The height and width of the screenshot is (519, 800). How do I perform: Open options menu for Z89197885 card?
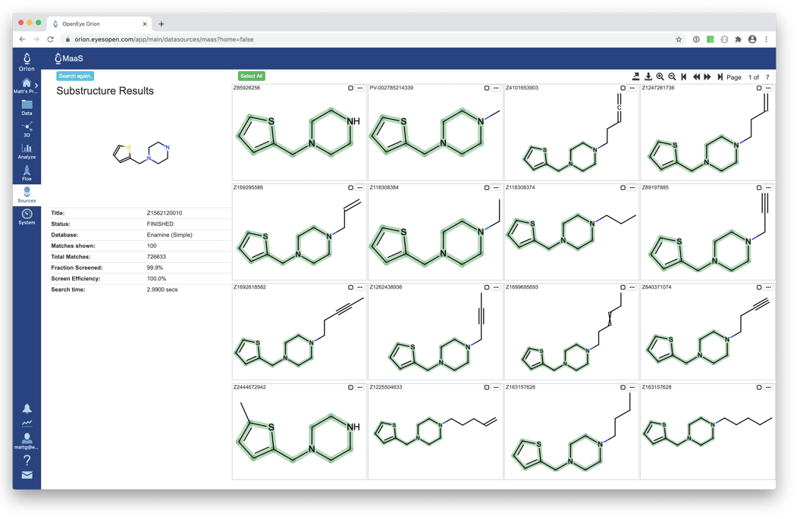[768, 188]
